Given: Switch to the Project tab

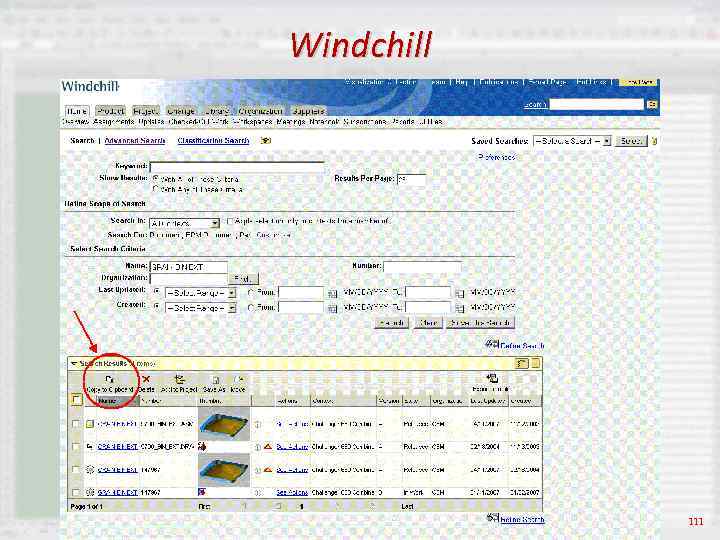Looking at the screenshot, I should (146, 111).
